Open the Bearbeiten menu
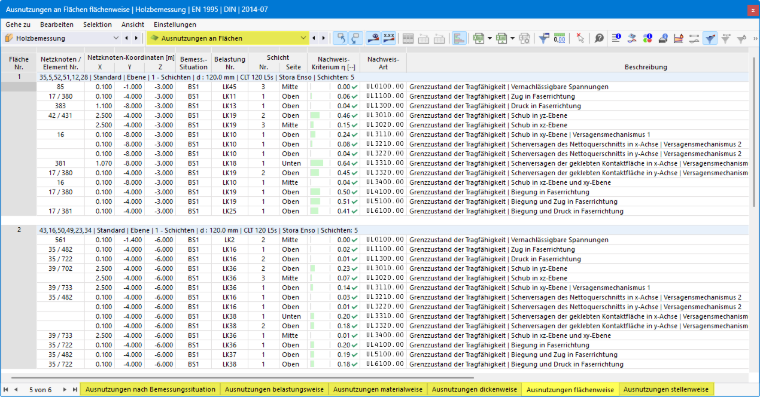This screenshot has width=760, height=397. [57, 24]
